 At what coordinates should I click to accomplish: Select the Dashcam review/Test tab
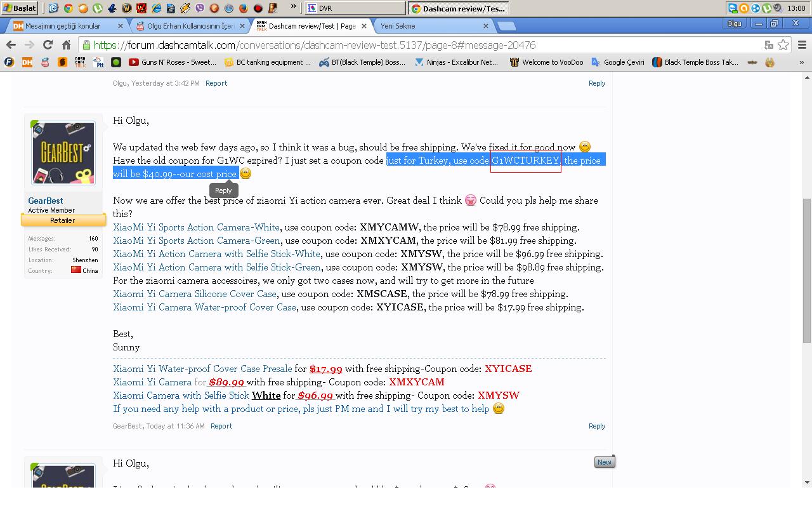click(x=311, y=26)
